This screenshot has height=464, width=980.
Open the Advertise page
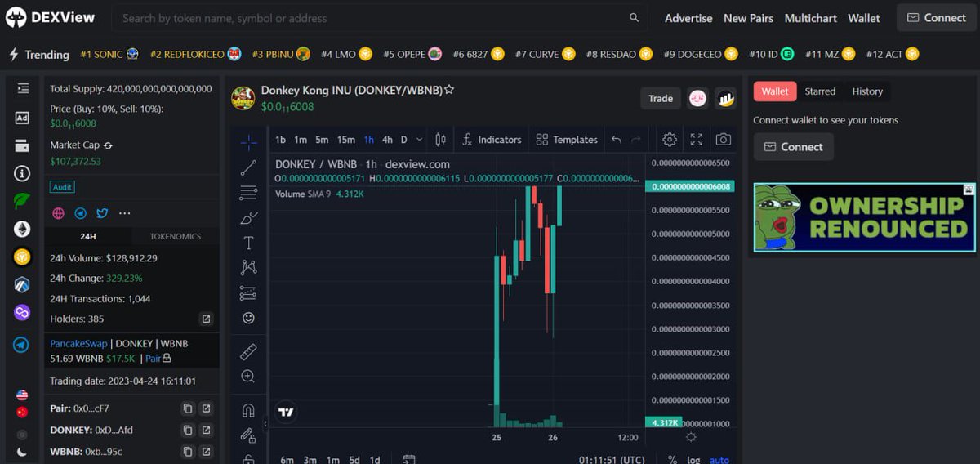688,18
